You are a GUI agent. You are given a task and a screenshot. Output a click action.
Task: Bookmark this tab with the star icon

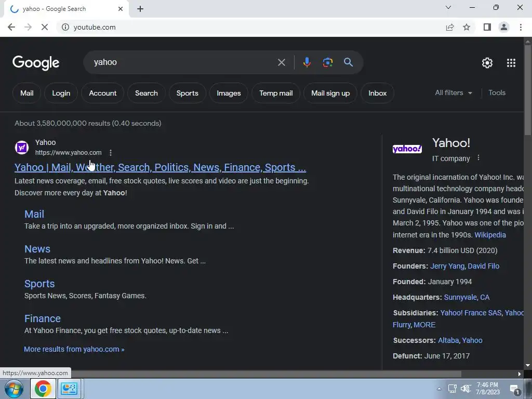[467, 27]
